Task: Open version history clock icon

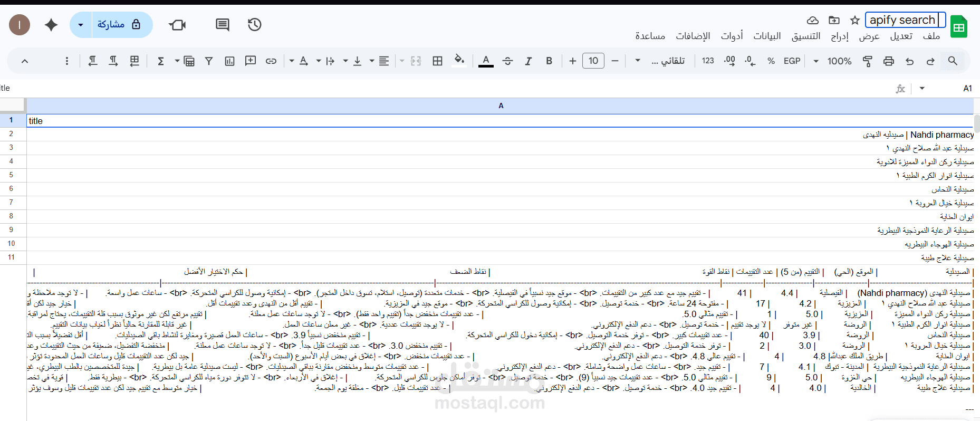Action: [255, 24]
